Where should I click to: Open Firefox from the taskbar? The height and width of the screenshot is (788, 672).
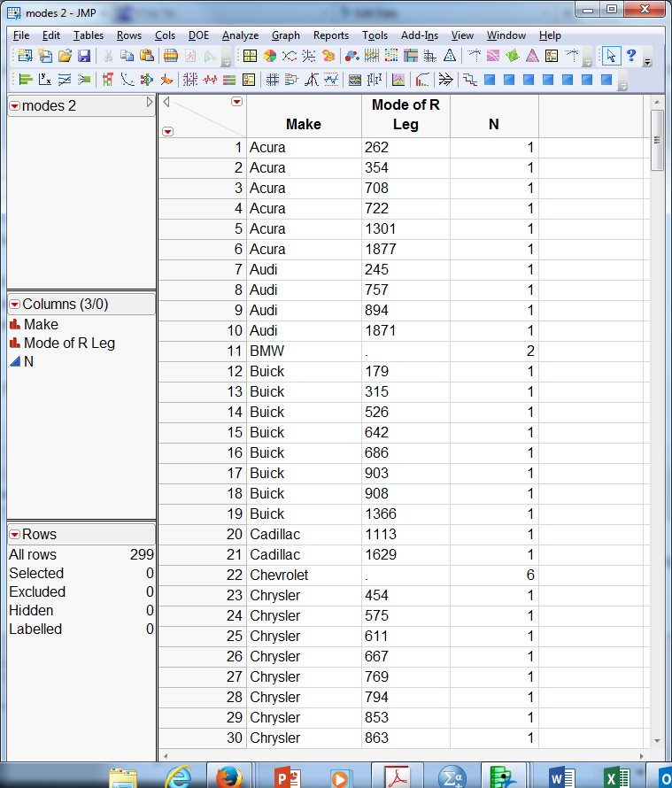coord(229,776)
